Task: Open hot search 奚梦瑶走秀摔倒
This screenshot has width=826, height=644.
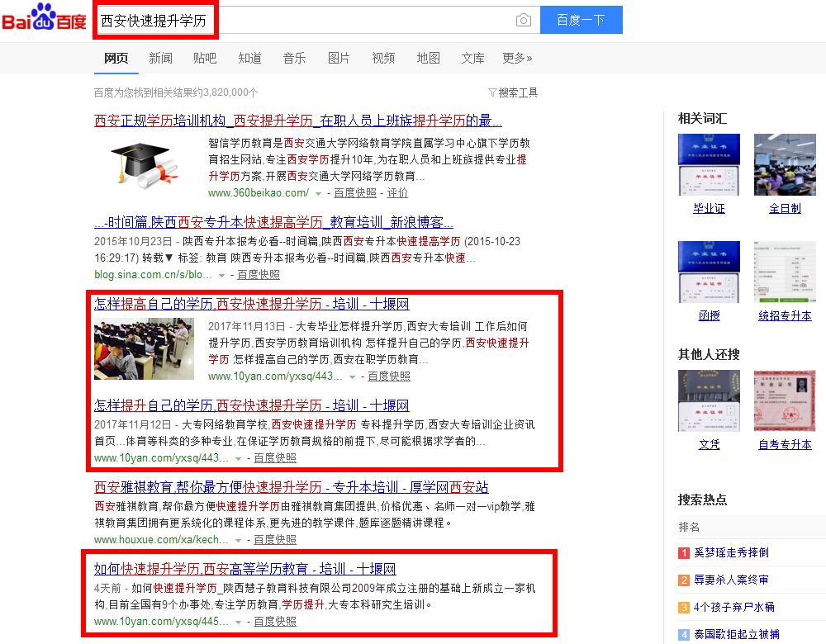Action: [731, 552]
